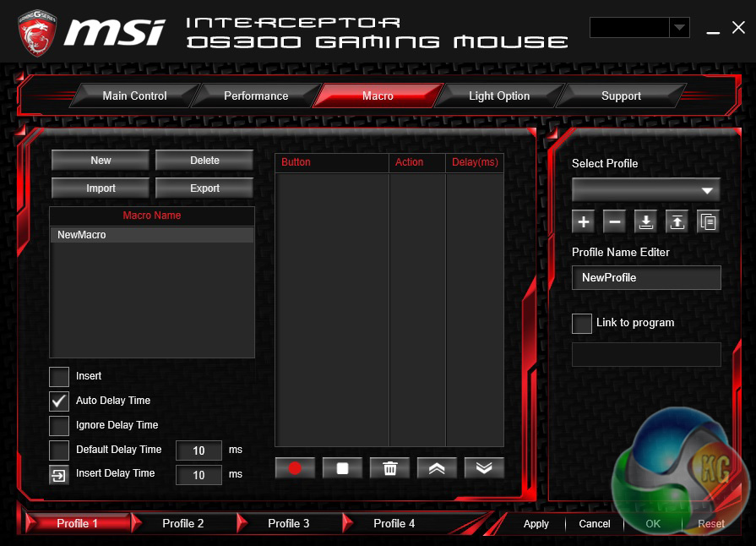The width and height of the screenshot is (756, 546).
Task: Move macro step down with double chevron
Action: pyautogui.click(x=484, y=468)
